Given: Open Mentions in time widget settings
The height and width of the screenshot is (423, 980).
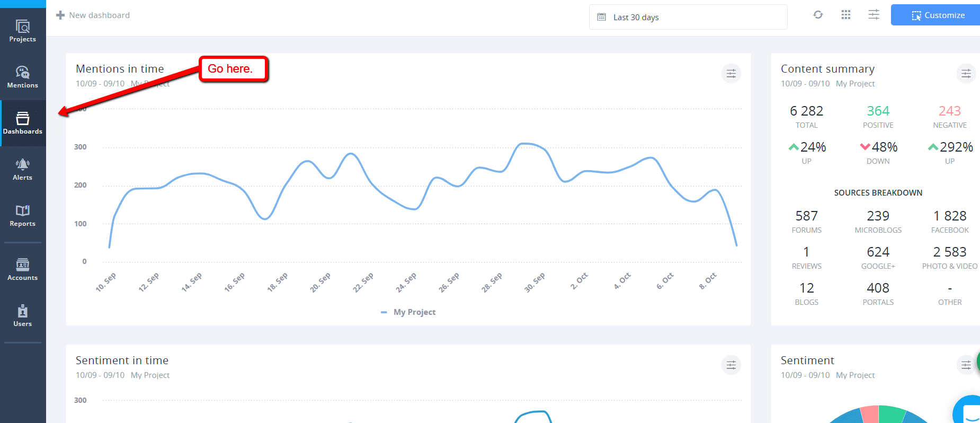Looking at the screenshot, I should (x=731, y=74).
